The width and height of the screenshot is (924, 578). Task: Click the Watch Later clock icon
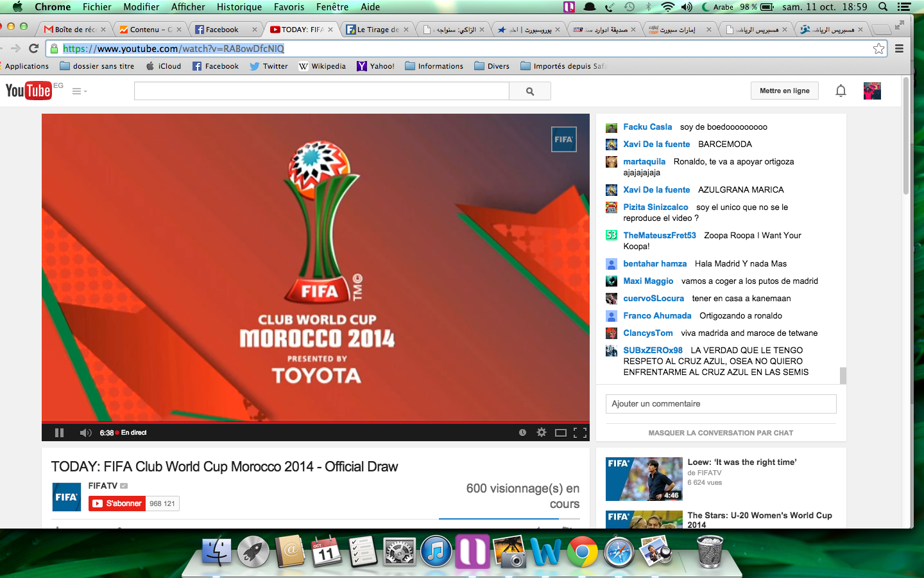click(522, 433)
